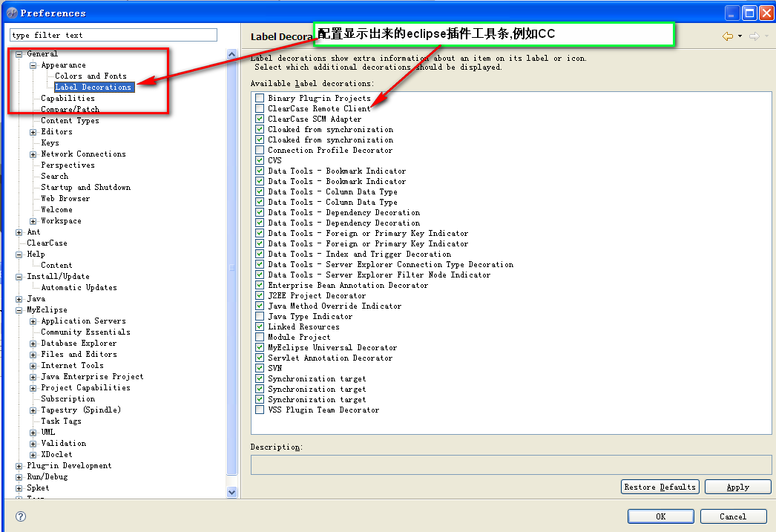Open the Capabilities preference page
This screenshot has height=532, width=776.
click(x=68, y=98)
